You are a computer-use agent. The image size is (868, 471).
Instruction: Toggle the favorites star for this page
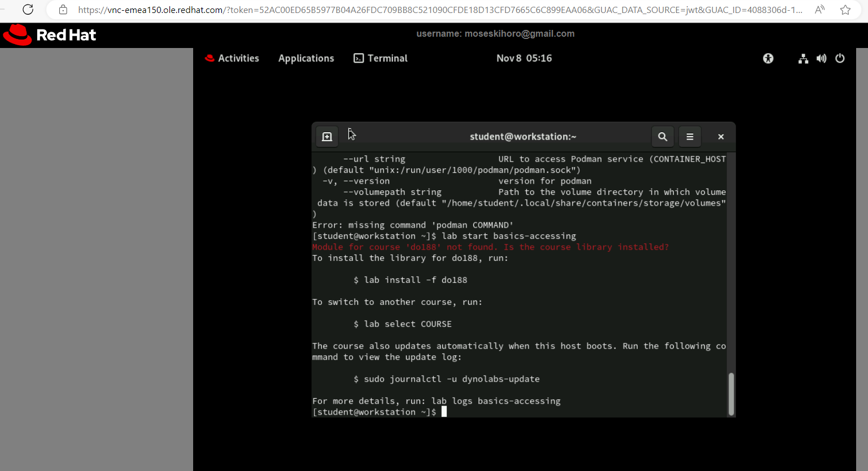point(845,10)
